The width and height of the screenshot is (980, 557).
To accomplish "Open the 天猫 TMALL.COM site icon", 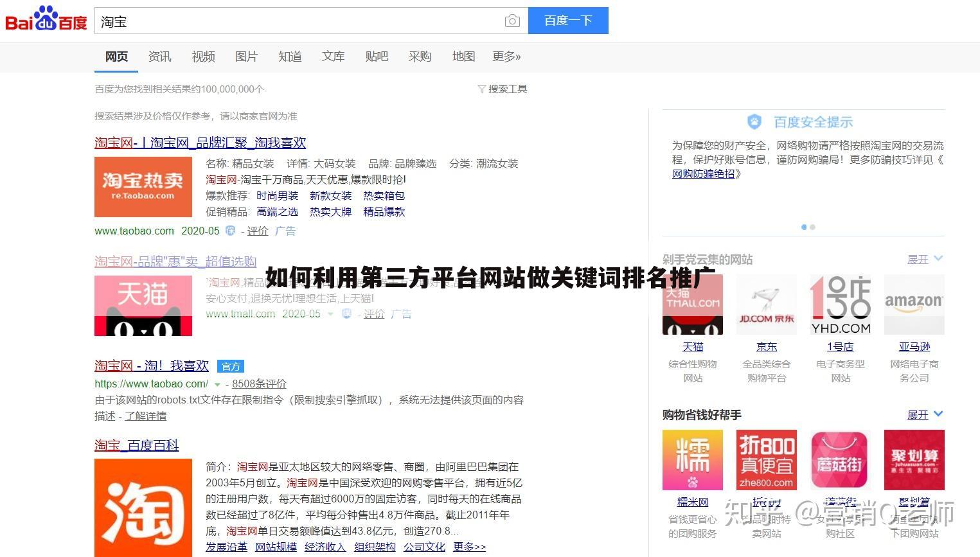I will click(693, 304).
